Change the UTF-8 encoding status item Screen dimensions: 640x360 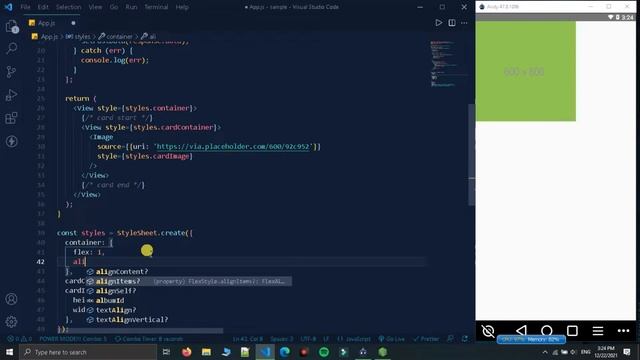308,339
